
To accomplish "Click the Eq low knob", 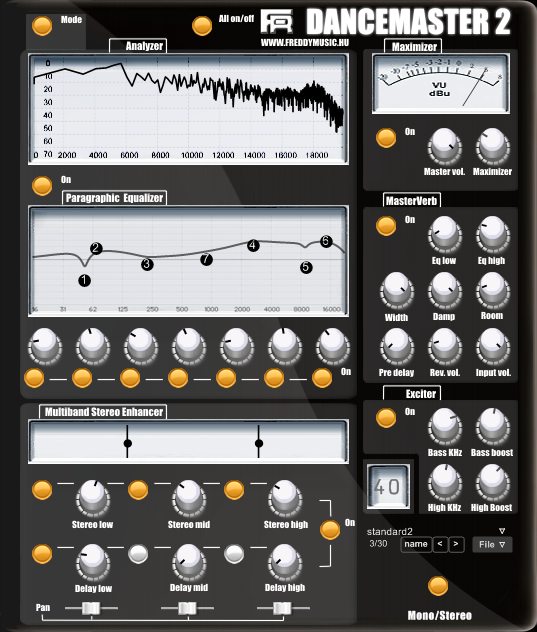I will [444, 235].
